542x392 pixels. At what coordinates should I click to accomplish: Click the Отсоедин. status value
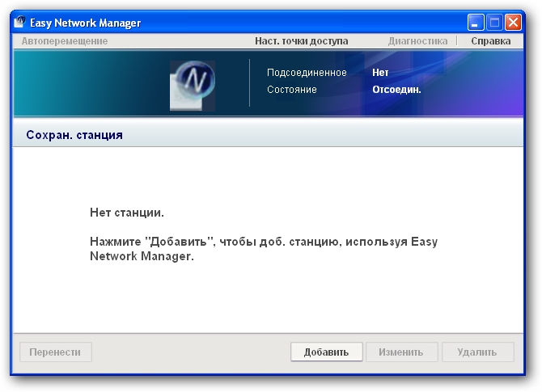click(396, 90)
